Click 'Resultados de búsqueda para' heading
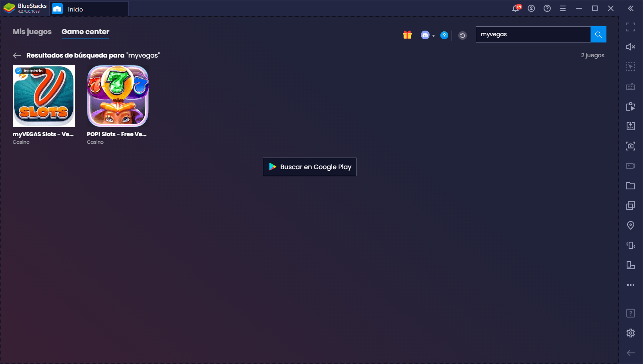This screenshot has width=643, height=364. (x=76, y=56)
